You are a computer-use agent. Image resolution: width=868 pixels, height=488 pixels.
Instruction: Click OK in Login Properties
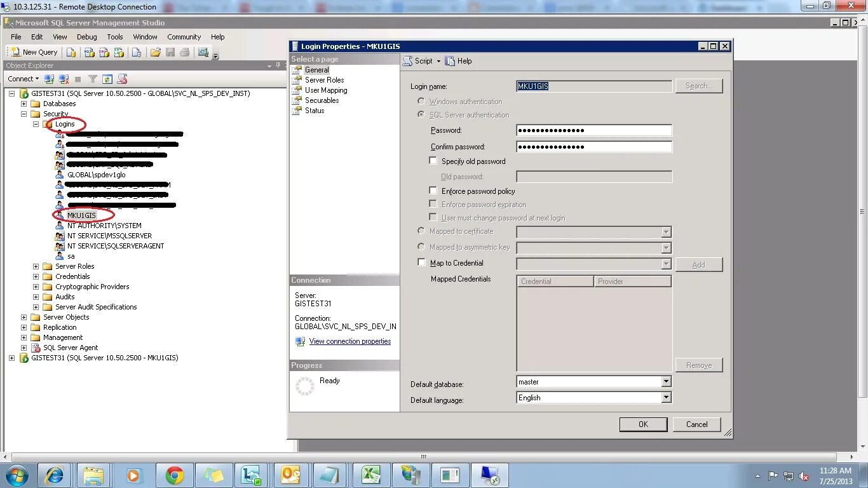(643, 424)
